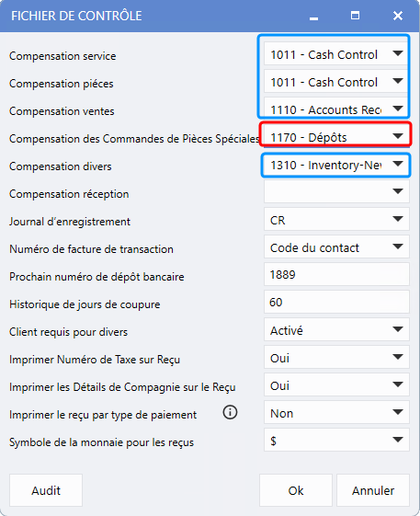
Task: Open Imprimer les Détails de Compagnie dropdown
Action: pos(336,385)
